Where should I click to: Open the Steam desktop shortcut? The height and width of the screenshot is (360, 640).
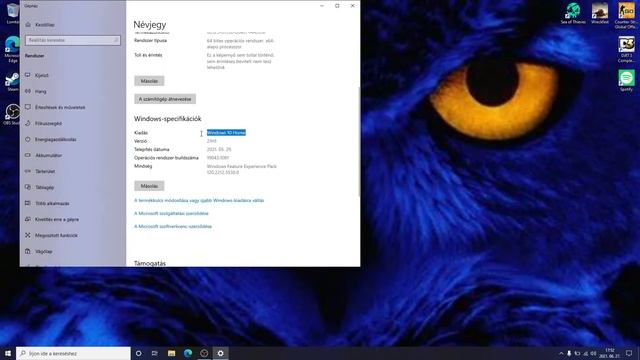(12, 82)
